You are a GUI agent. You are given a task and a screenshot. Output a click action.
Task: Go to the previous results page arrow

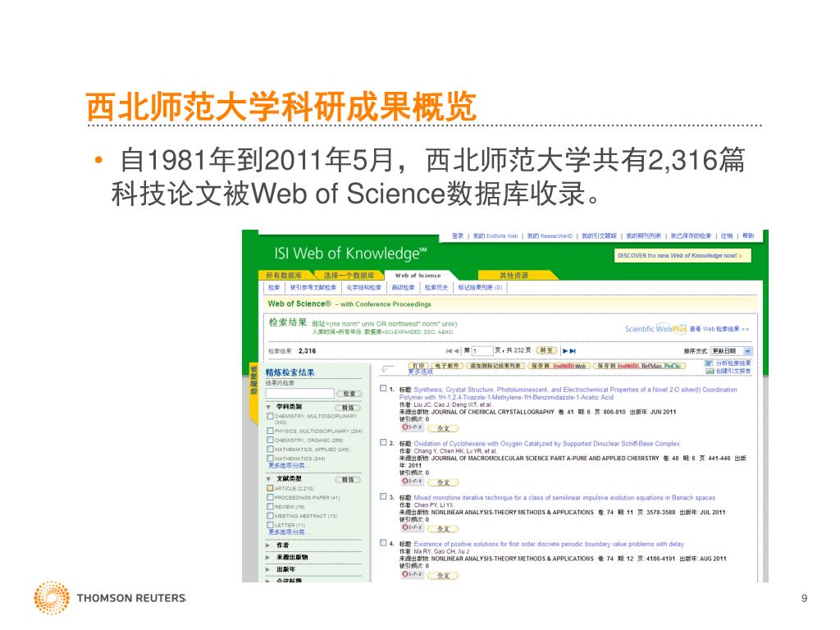456,351
